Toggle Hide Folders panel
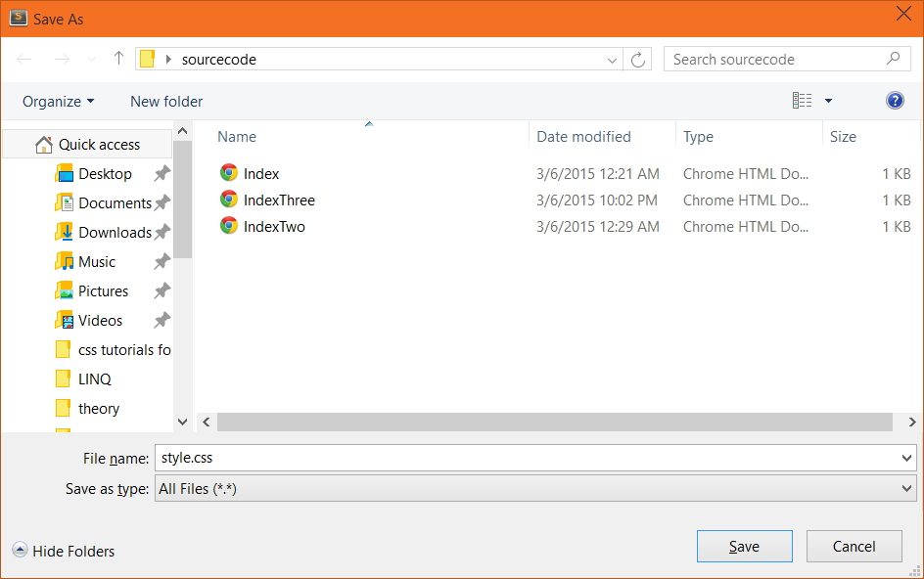Viewport: 924px width, 579px height. (x=64, y=552)
